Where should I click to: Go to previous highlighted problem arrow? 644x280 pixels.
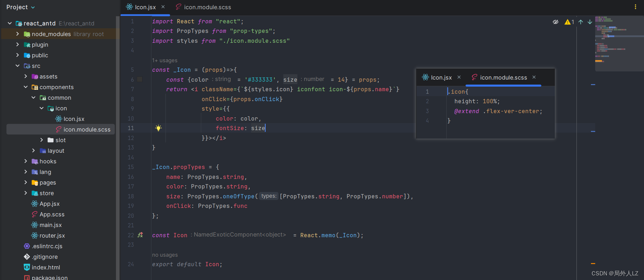[581, 22]
